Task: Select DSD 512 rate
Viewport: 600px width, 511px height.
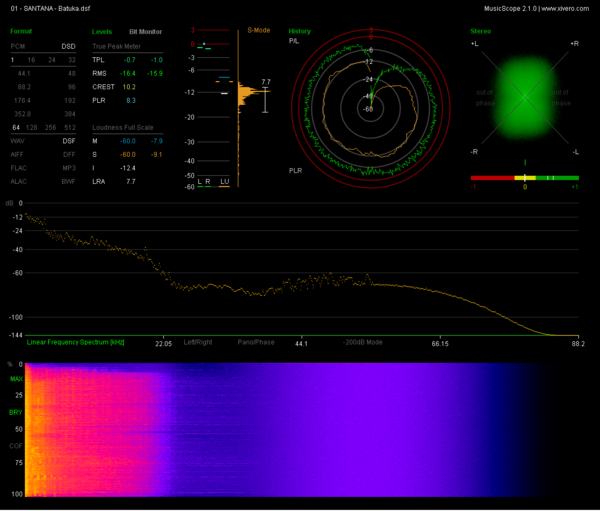Action: click(70, 127)
